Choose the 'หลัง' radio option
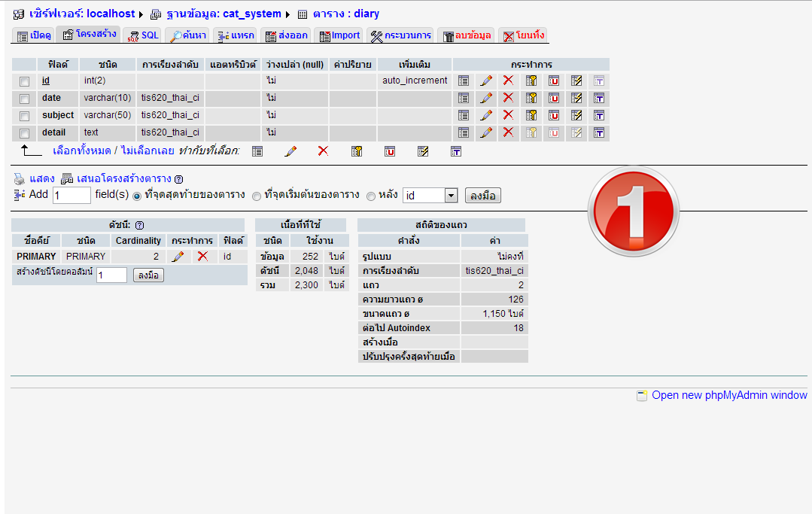812x514 pixels. pos(371,196)
